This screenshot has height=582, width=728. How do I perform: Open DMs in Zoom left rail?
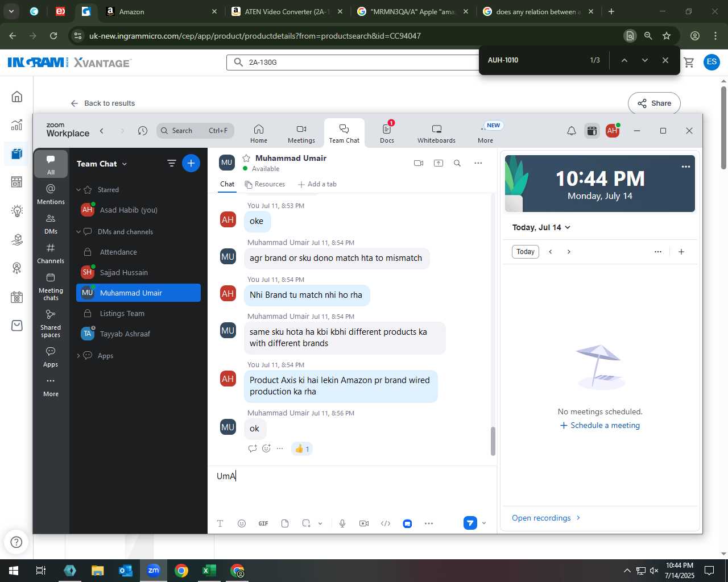click(x=51, y=224)
